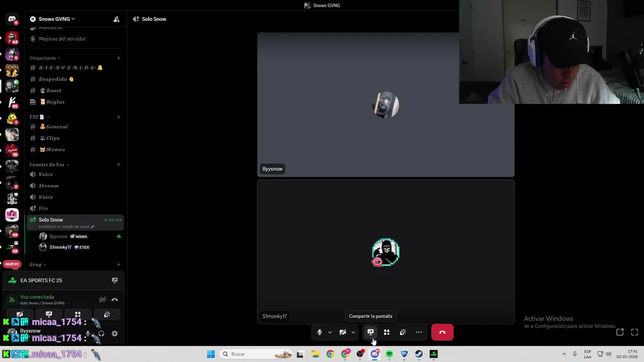
Task: Pop out the call window
Action: point(620,332)
